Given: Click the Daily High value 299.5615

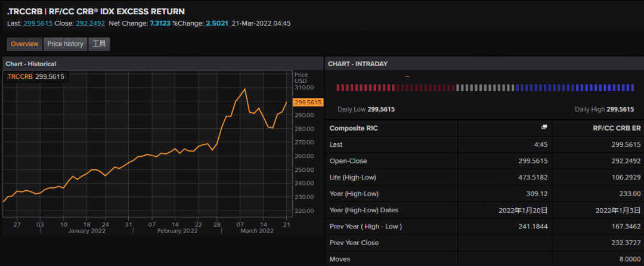Looking at the screenshot, I should [x=620, y=110].
